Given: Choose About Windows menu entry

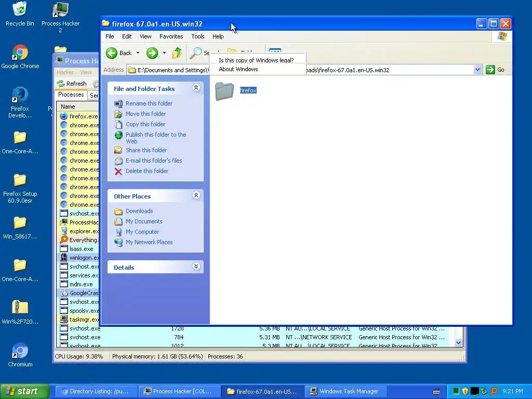Looking at the screenshot, I should point(238,69).
